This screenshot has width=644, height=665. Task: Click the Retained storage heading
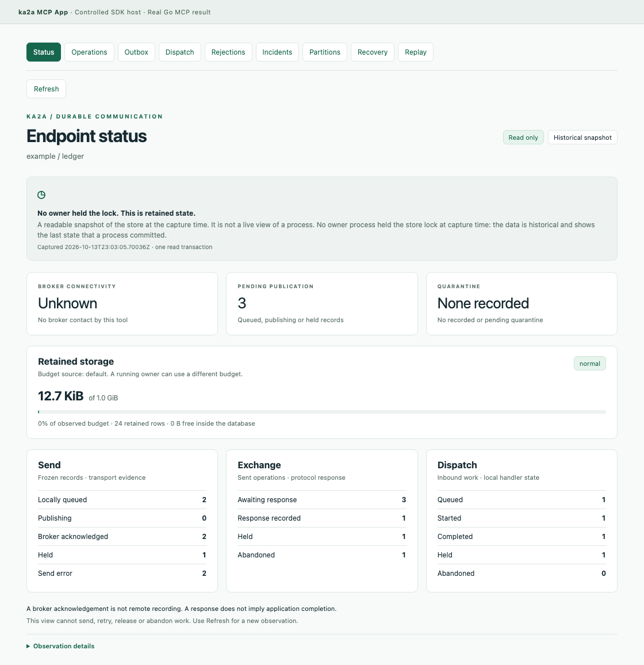[76, 362]
